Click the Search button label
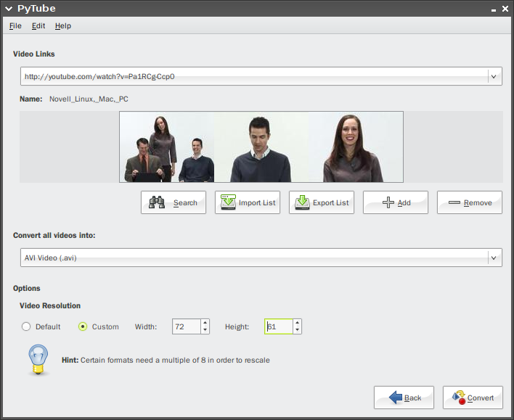514x420 pixels. point(185,203)
